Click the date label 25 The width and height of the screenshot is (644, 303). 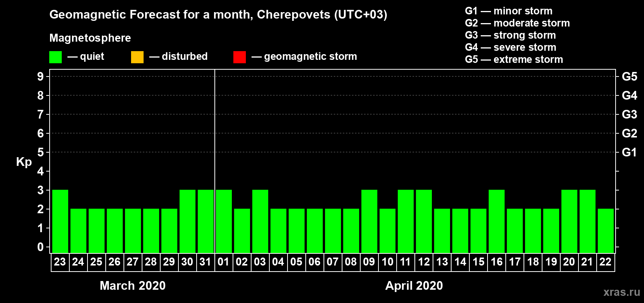tap(96, 262)
